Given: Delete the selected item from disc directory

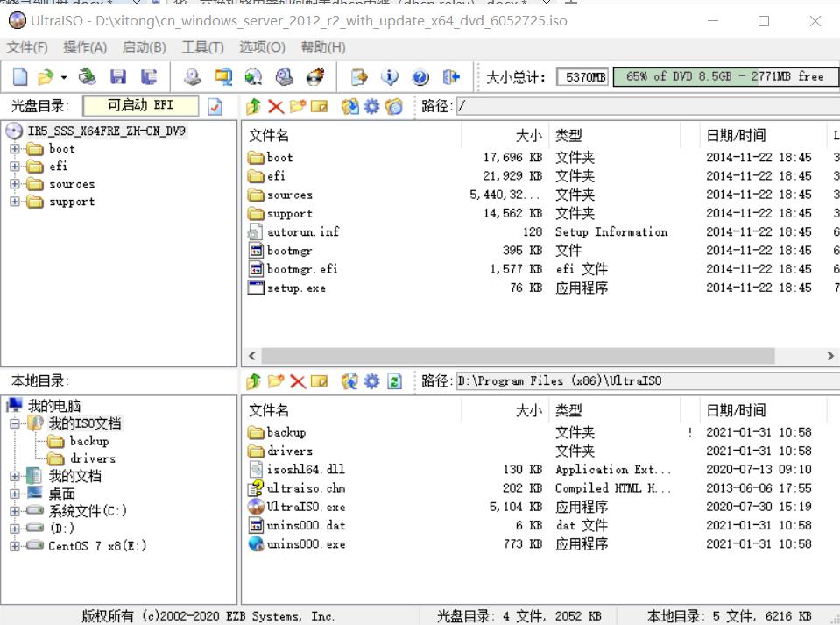Looking at the screenshot, I should (x=276, y=108).
